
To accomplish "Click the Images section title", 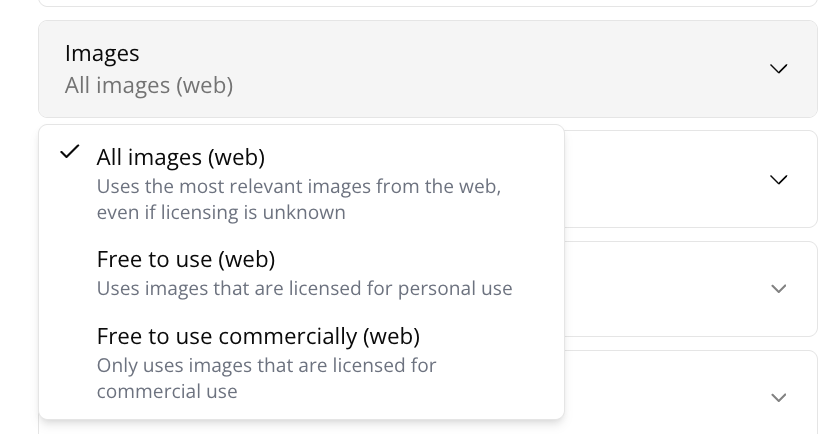I will pyautogui.click(x=102, y=53).
